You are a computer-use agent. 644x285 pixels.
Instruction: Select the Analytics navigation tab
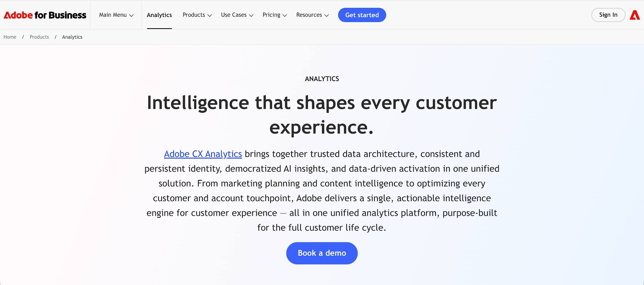[x=159, y=15]
